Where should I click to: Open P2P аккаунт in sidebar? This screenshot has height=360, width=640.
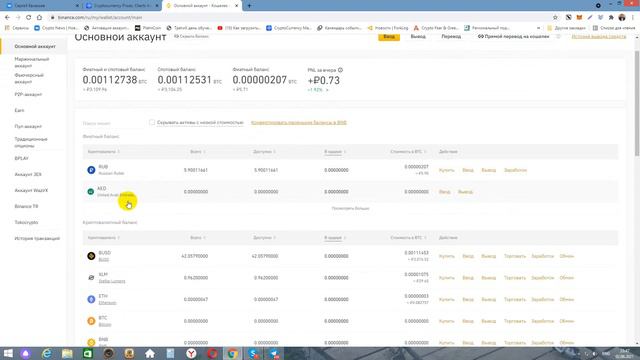[28, 94]
